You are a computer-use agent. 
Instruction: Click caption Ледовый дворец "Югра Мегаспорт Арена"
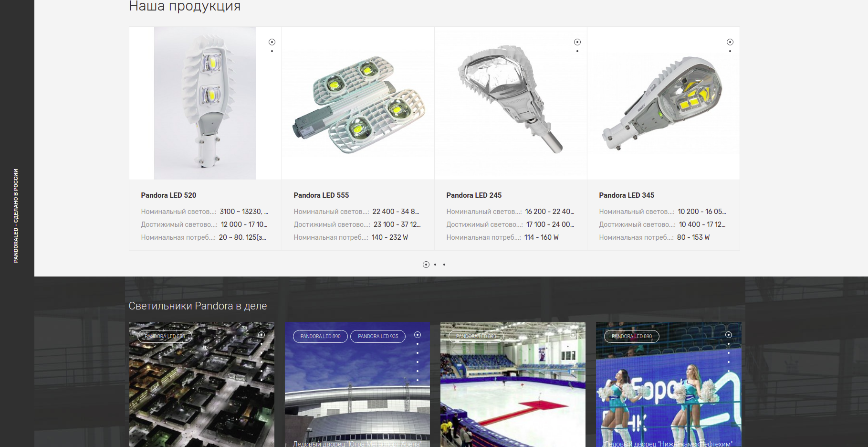(357, 444)
